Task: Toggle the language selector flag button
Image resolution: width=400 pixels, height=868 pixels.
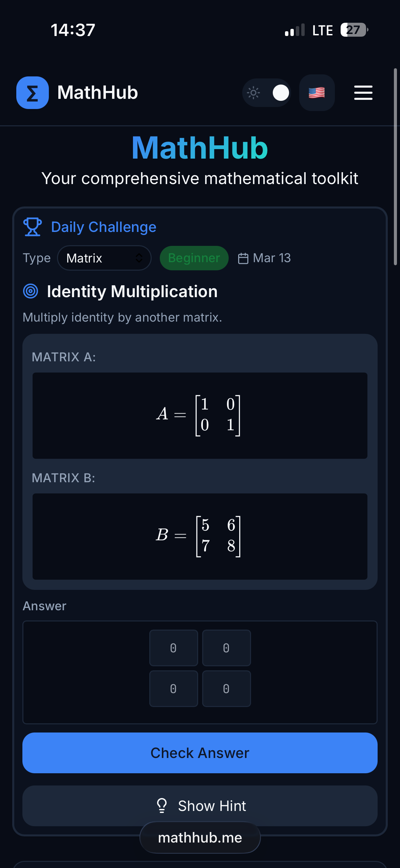Action: [317, 92]
